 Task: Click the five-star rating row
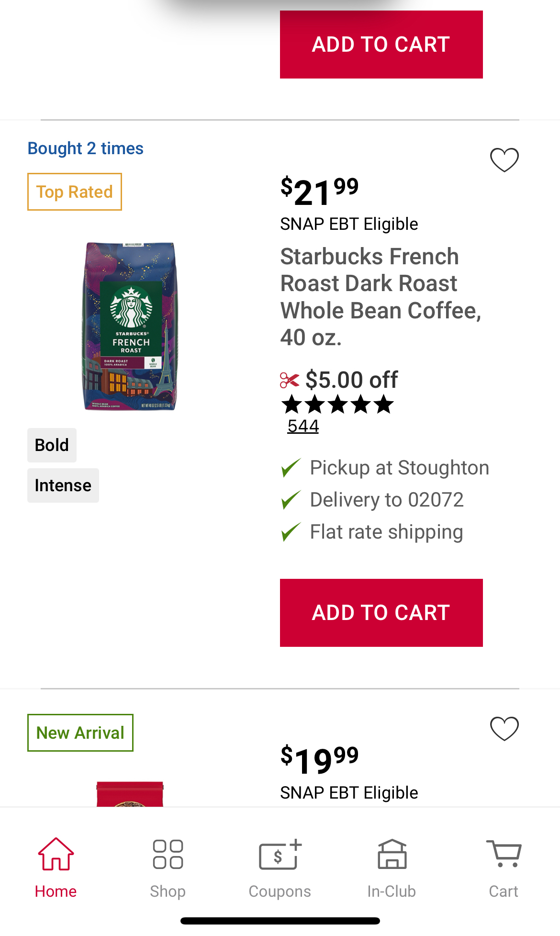click(337, 405)
